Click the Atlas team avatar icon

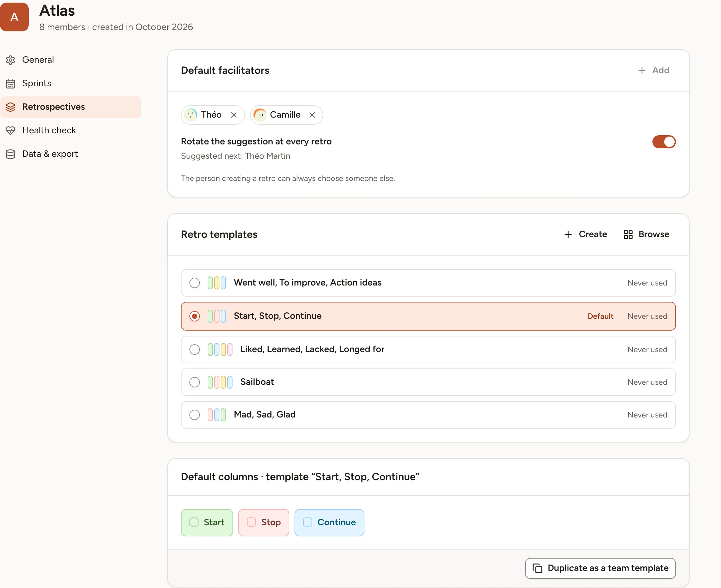[14, 17]
